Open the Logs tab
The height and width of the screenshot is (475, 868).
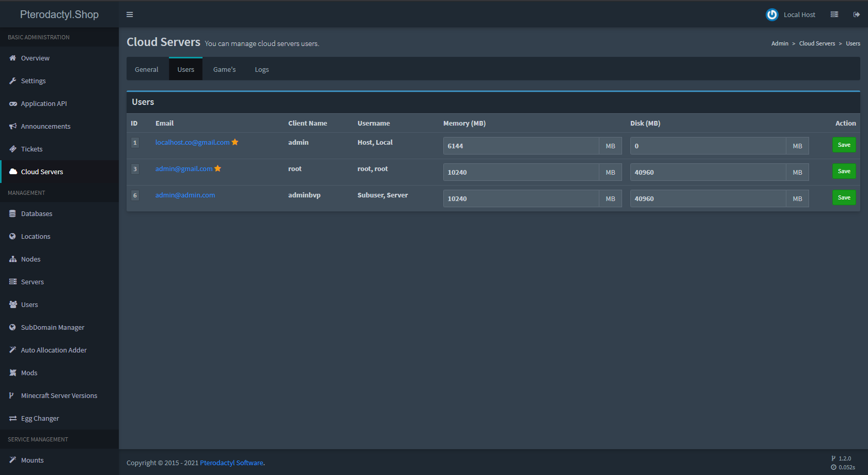[x=261, y=69]
